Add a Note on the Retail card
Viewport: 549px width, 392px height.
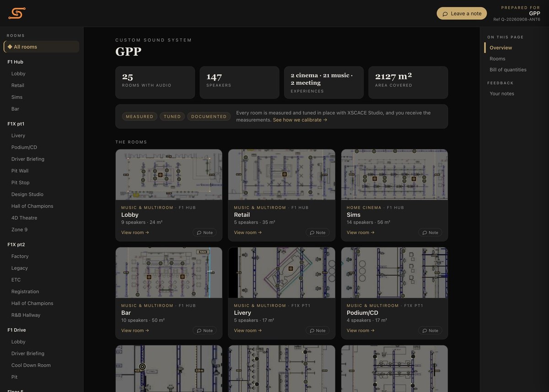318,232
